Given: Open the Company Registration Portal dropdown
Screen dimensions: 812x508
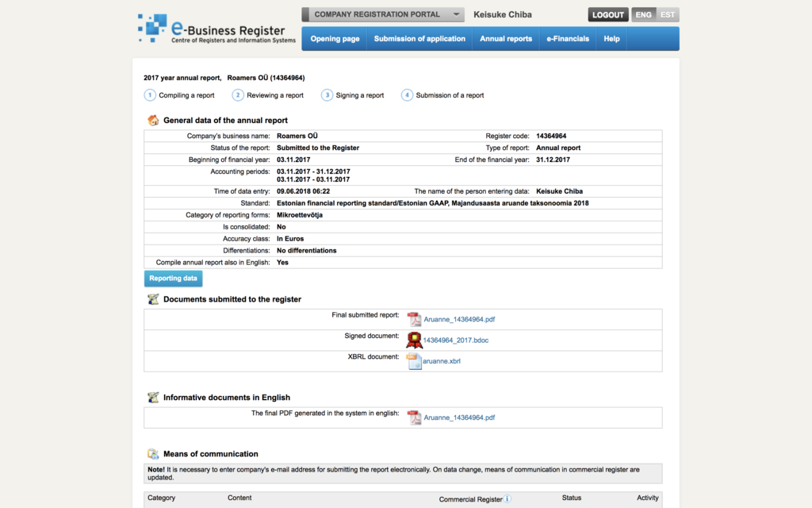Looking at the screenshot, I should coord(383,14).
